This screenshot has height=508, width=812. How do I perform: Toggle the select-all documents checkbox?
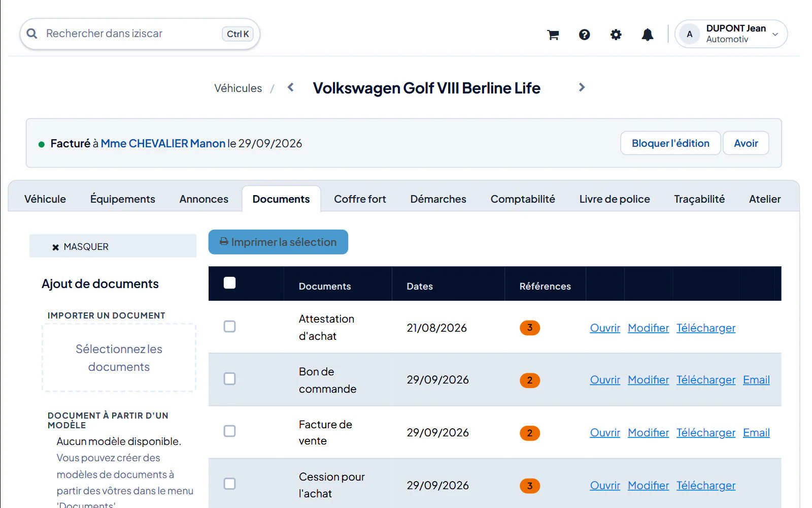(x=229, y=282)
